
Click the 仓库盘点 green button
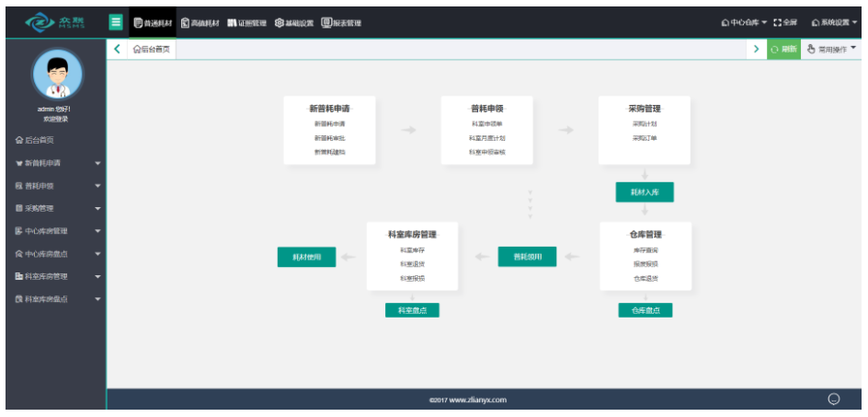645,310
